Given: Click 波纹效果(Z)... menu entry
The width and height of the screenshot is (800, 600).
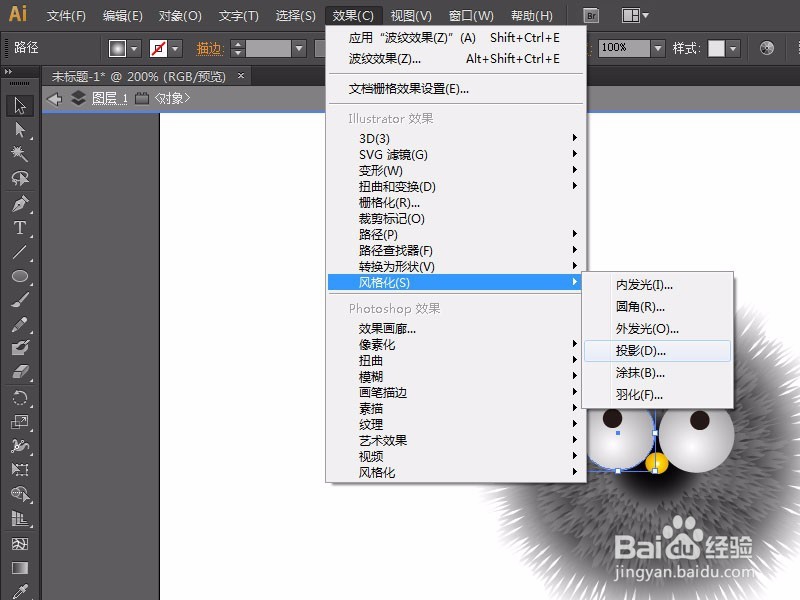Looking at the screenshot, I should click(457, 59).
